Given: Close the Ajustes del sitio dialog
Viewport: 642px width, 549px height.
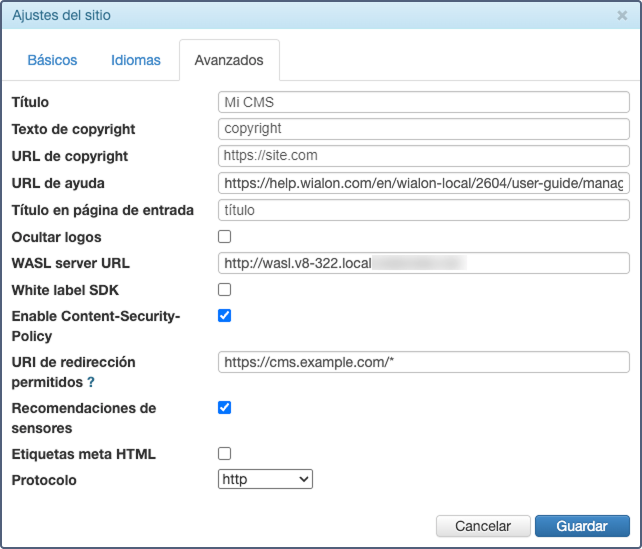Looking at the screenshot, I should coord(622,16).
